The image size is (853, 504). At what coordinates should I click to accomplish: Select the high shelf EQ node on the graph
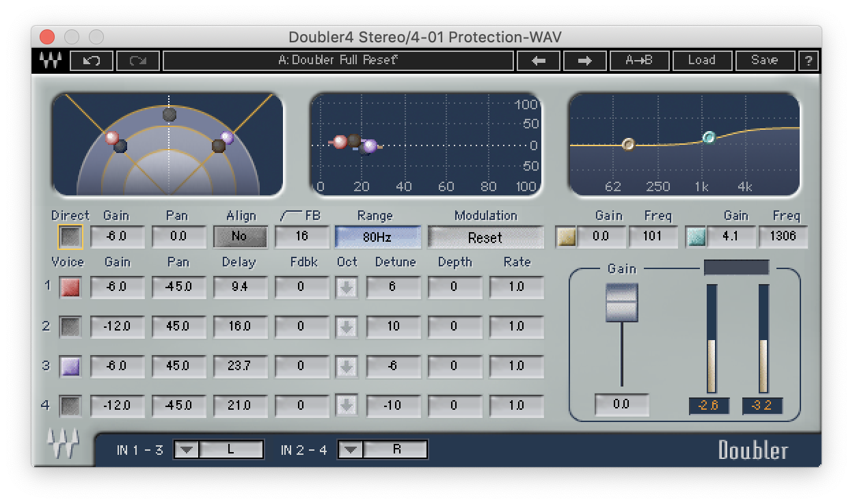click(x=709, y=137)
